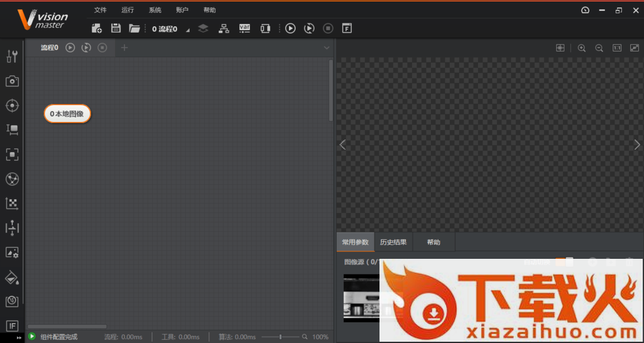Click the green status play icon in status bar
Viewport: 644px width, 343px height.
(31, 337)
